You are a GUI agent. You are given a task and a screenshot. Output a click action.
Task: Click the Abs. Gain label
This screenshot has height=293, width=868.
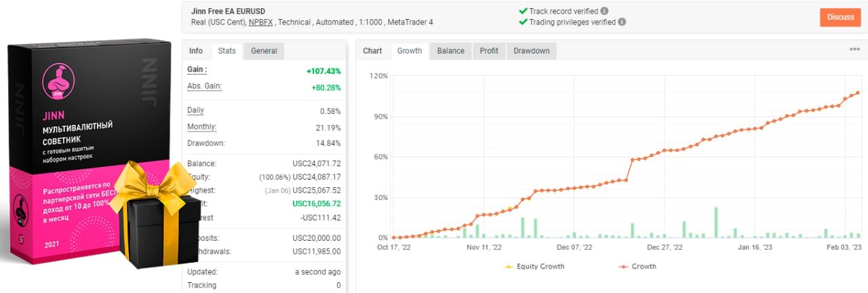pyautogui.click(x=204, y=86)
